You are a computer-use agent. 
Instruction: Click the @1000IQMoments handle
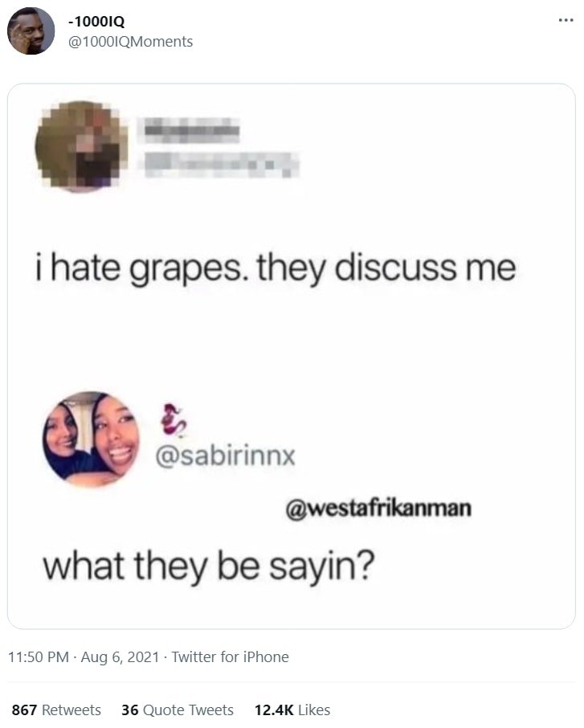(130, 42)
